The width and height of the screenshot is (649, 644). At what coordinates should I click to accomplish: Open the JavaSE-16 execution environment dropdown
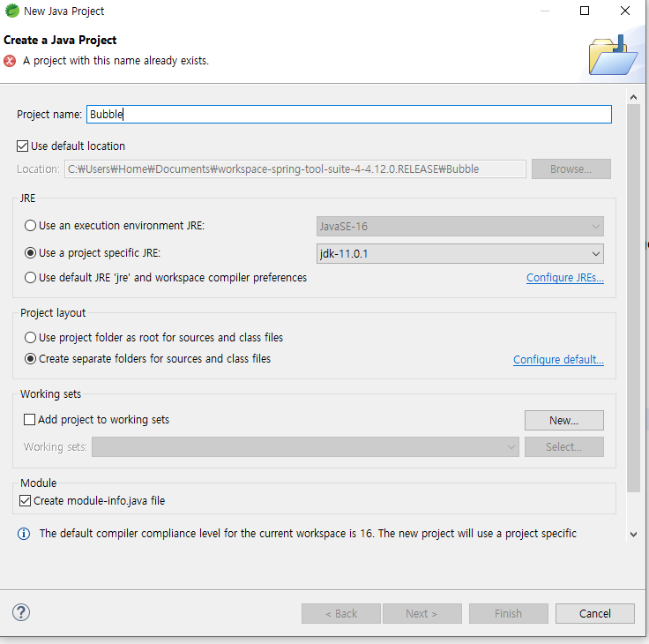pos(459,226)
